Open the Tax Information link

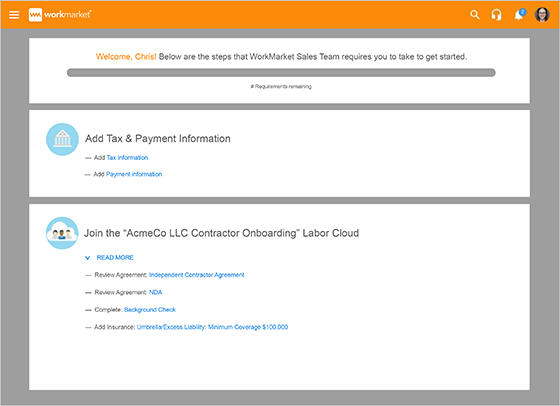point(127,157)
